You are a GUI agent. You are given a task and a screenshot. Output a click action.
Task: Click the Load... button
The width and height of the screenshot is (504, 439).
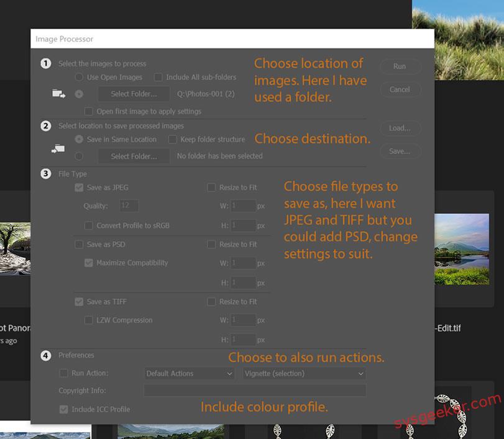[400, 128]
